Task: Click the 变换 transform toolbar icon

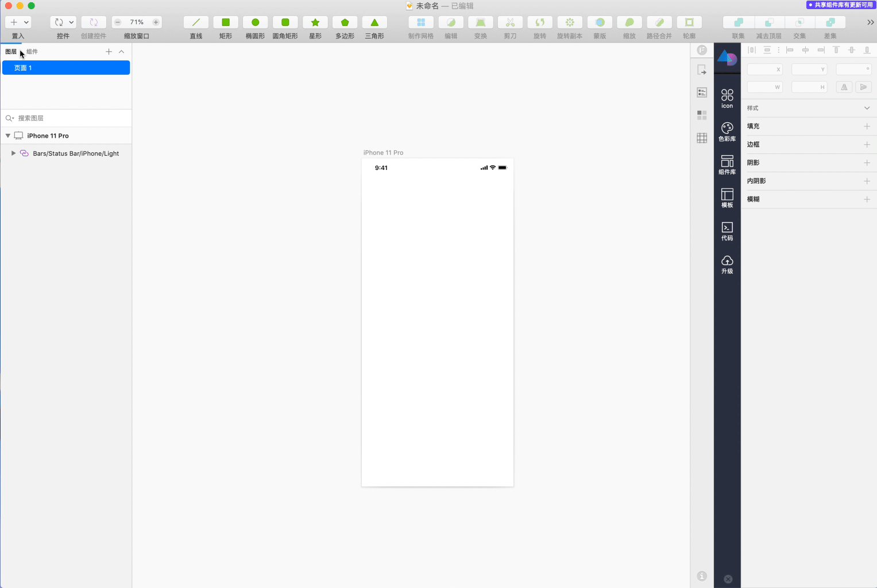Action: [481, 22]
